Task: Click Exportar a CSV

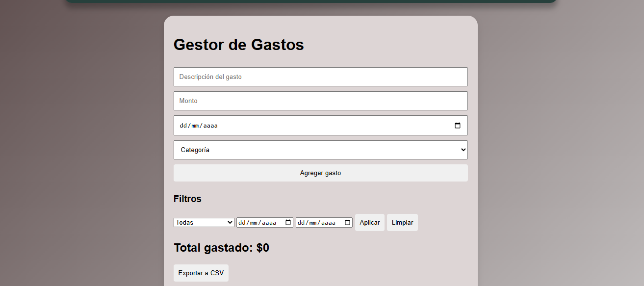Action: [x=201, y=273]
